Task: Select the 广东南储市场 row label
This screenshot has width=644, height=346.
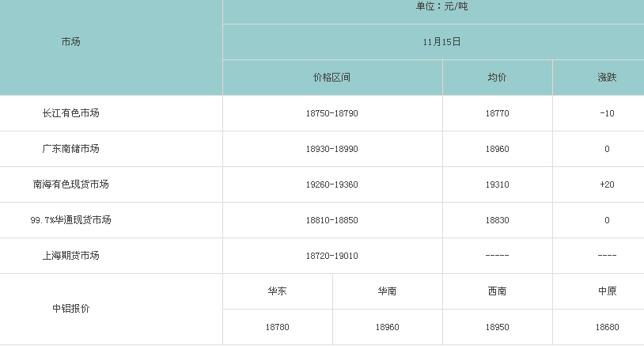Action: pyautogui.click(x=70, y=149)
